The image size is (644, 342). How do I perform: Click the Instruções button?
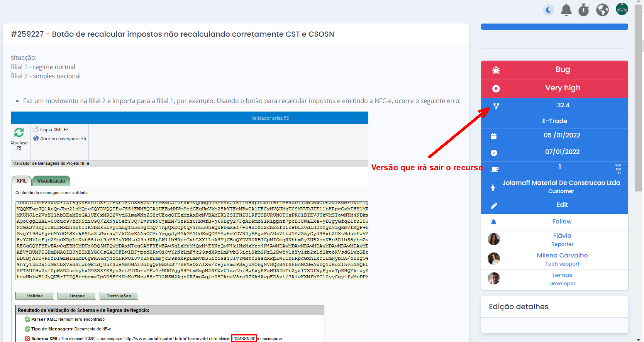click(x=119, y=296)
